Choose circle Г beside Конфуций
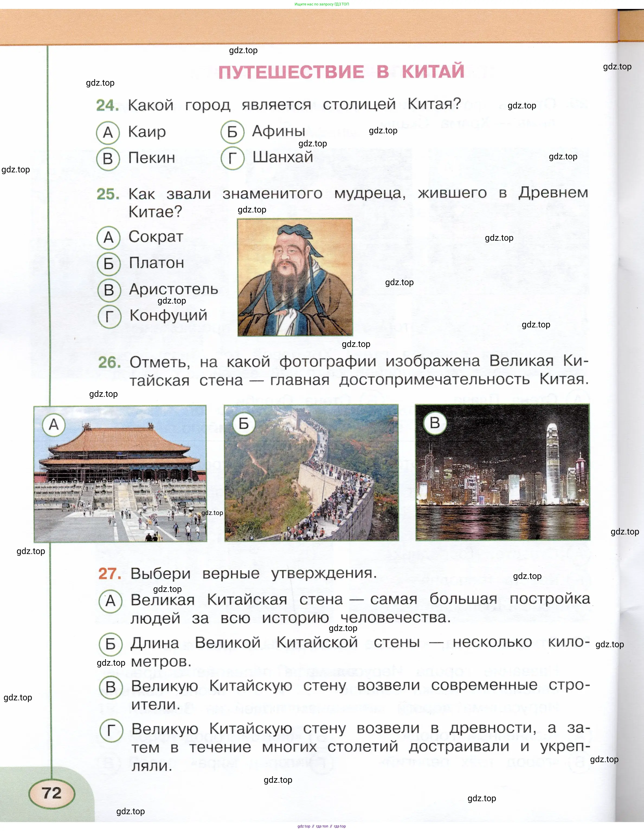 (110, 316)
